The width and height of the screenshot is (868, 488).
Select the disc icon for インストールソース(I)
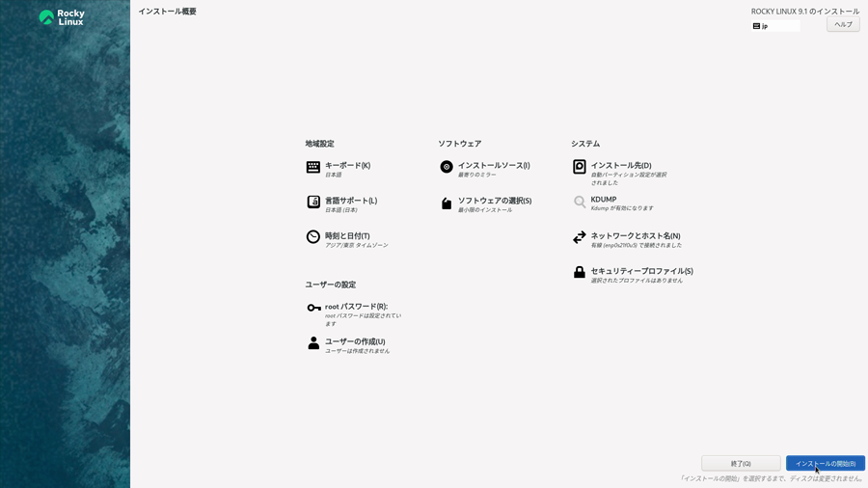(447, 167)
